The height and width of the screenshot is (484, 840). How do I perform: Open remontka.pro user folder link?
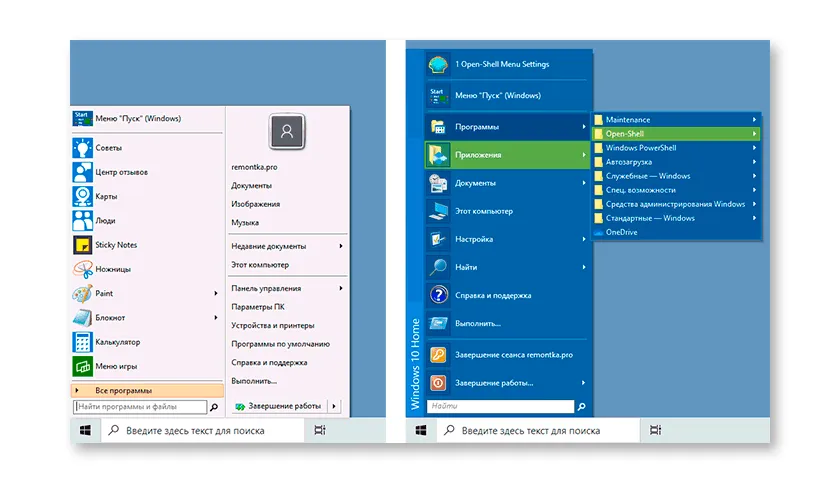(254, 167)
